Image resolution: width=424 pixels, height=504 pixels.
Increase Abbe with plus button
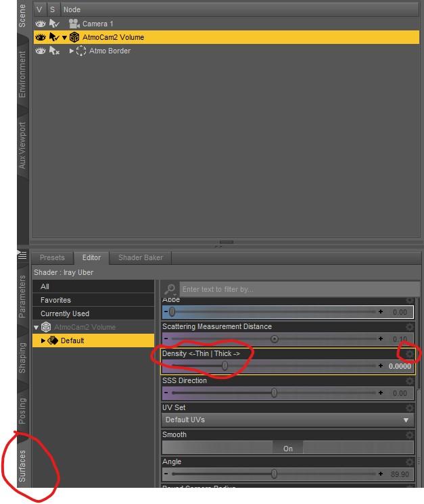coord(381,311)
